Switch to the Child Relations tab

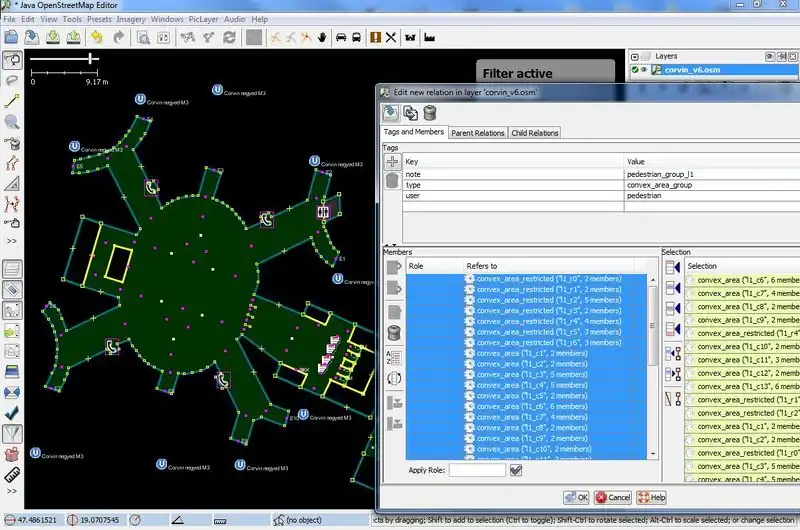coord(535,133)
